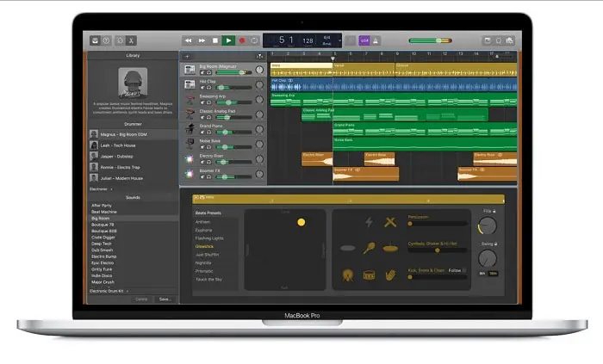
Task: Click the green Play button
Action: pyautogui.click(x=228, y=40)
